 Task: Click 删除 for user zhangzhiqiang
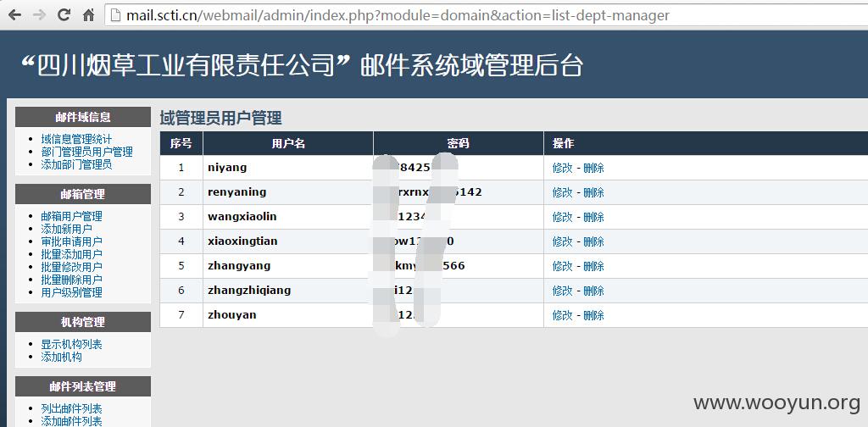593,291
